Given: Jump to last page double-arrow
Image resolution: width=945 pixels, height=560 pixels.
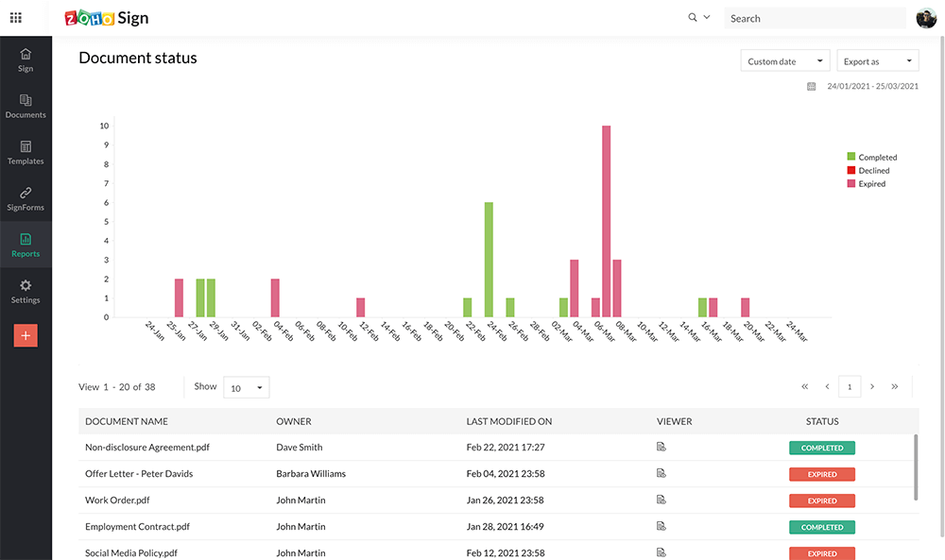Looking at the screenshot, I should pos(895,386).
